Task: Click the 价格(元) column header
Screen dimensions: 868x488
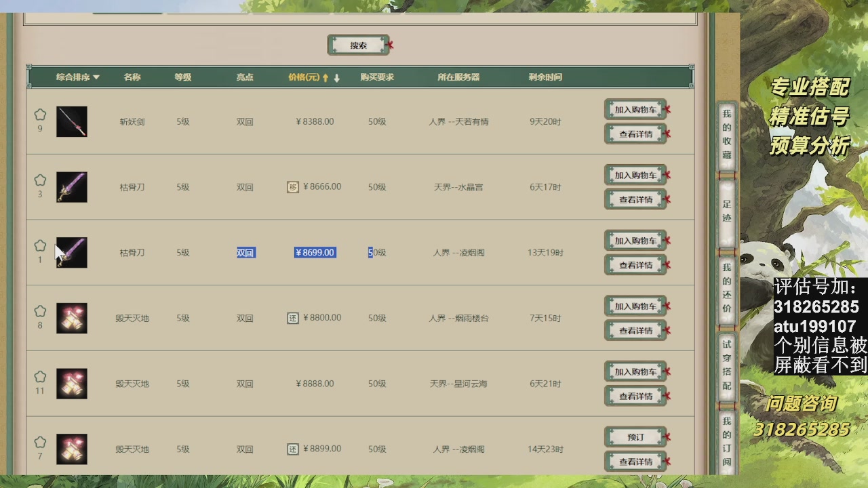Action: (x=303, y=77)
